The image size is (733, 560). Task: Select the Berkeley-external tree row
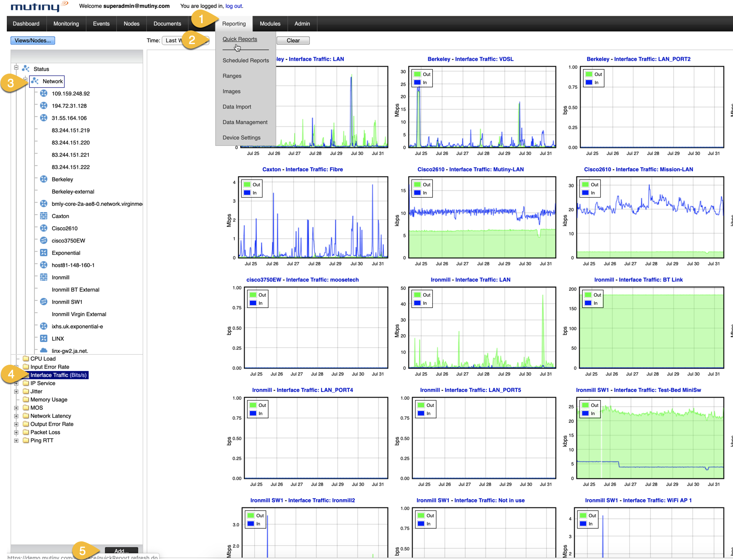pos(73,192)
